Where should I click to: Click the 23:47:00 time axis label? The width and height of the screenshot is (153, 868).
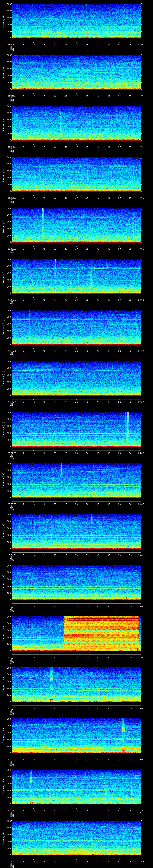(12, 197)
